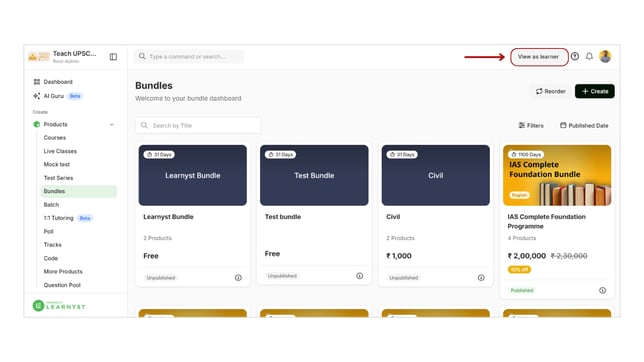Open Courses under Products
Screen dimensions: 644x362
[55, 138]
